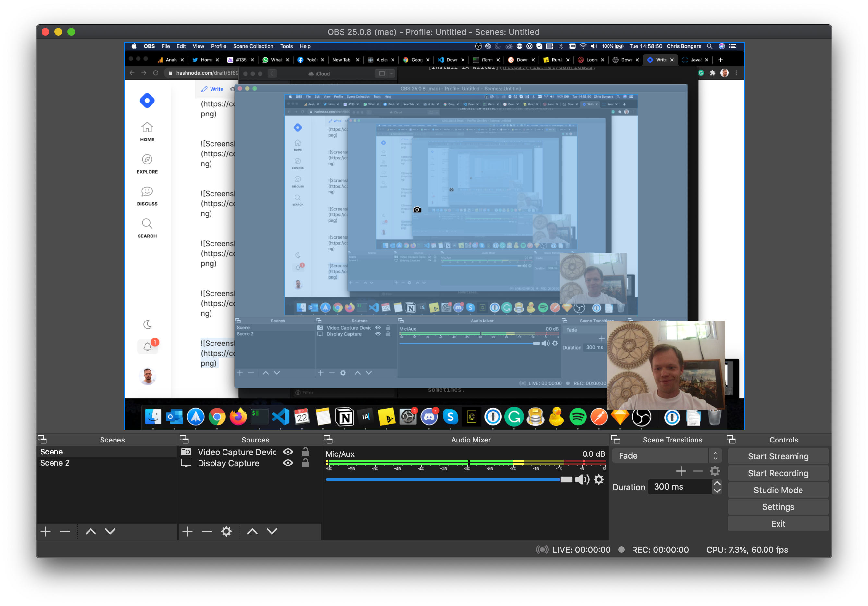868x606 pixels.
Task: Enable Studio Mode
Action: pyautogui.click(x=778, y=490)
